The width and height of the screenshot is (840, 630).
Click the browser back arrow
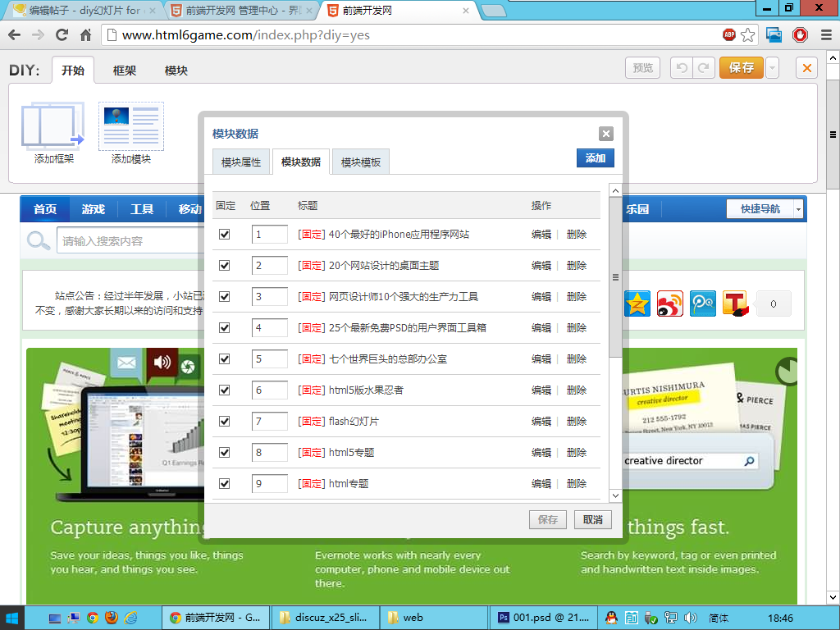(15, 35)
